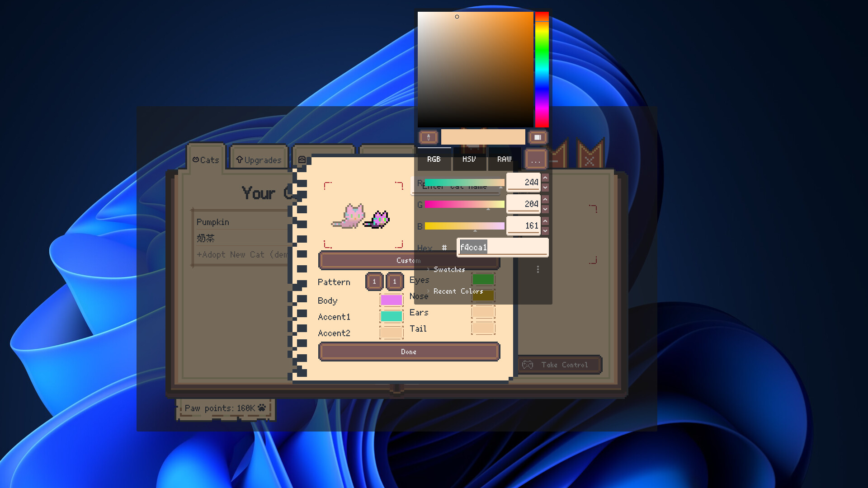This screenshot has height=488, width=868.
Task: Click the Body color swatch
Action: click(x=391, y=300)
